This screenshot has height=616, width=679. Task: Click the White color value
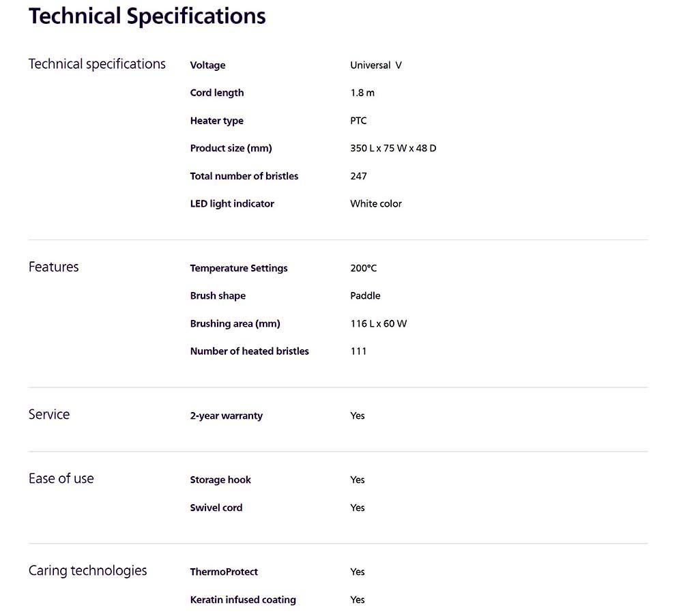point(376,204)
